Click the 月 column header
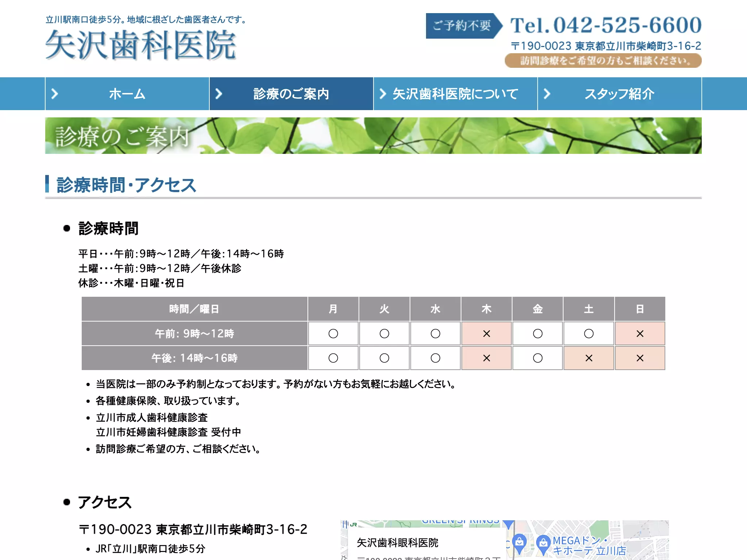Screen dimensions: 747x560 point(333,309)
